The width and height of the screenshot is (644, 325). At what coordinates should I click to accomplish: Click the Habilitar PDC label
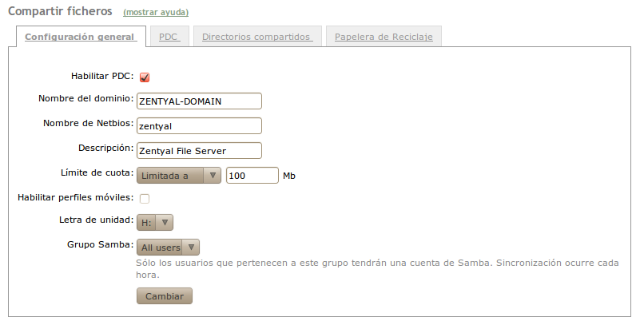[x=102, y=77]
